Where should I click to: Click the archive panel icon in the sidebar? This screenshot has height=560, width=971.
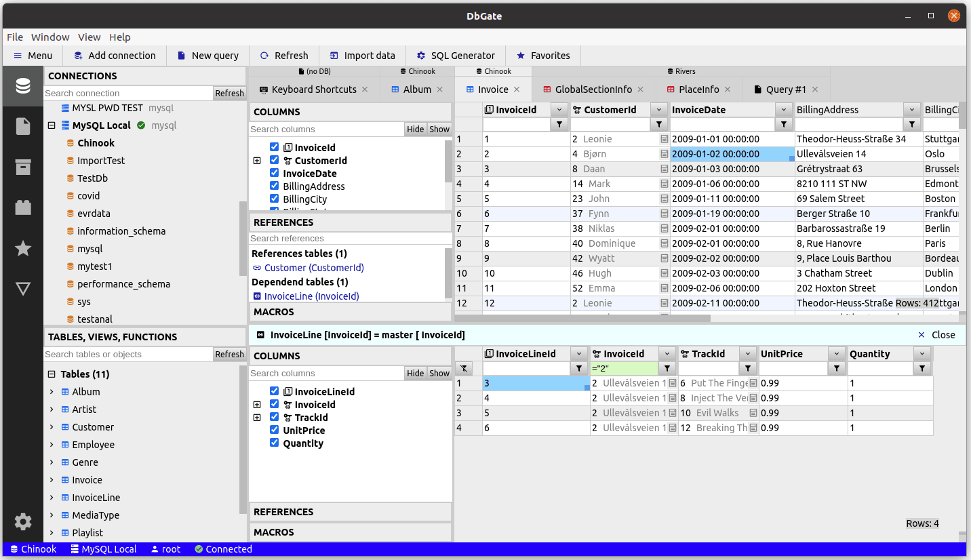(22, 166)
